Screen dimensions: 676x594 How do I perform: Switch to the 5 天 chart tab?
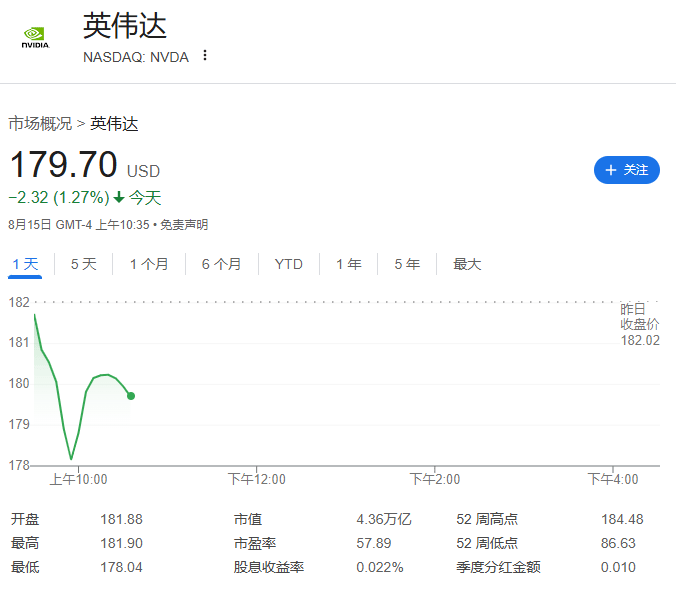(84, 264)
